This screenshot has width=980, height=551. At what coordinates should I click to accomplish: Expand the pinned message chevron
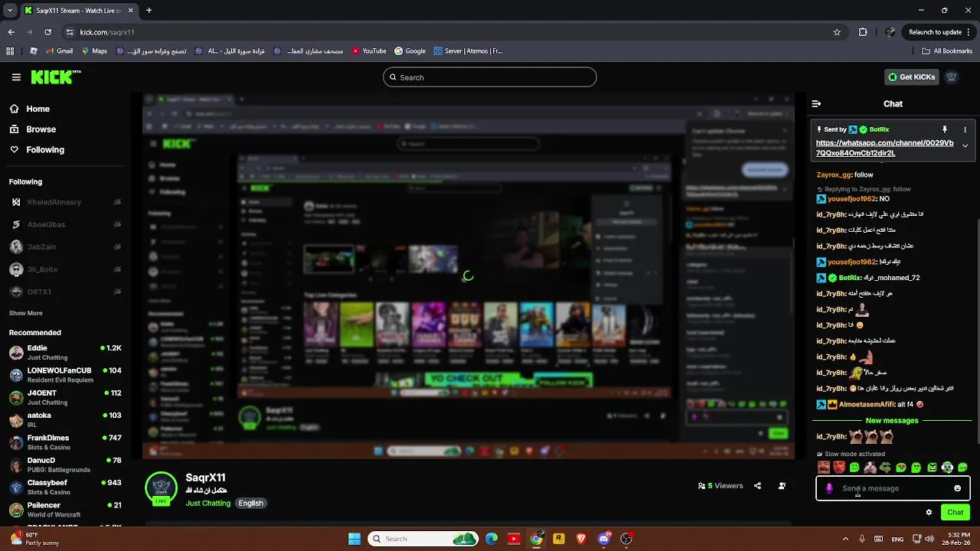pyautogui.click(x=965, y=145)
